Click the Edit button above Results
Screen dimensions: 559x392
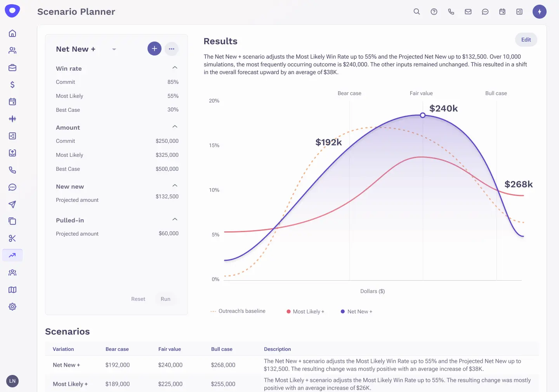pos(526,40)
